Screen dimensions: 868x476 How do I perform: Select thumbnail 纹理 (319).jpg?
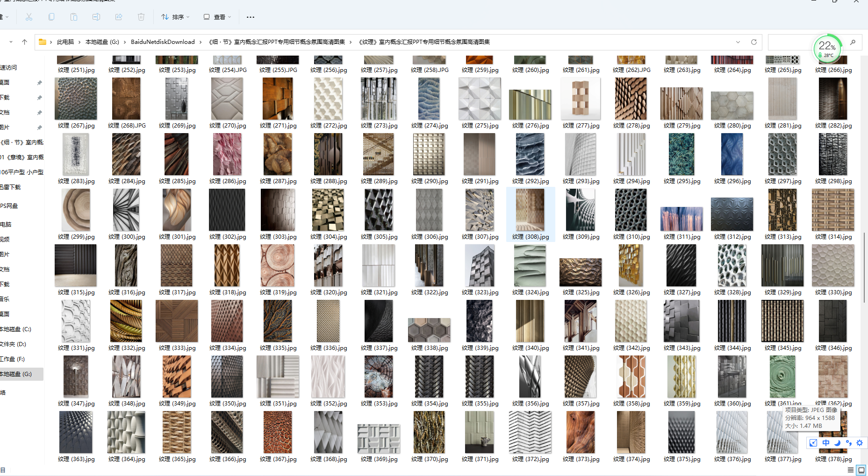pyautogui.click(x=278, y=265)
